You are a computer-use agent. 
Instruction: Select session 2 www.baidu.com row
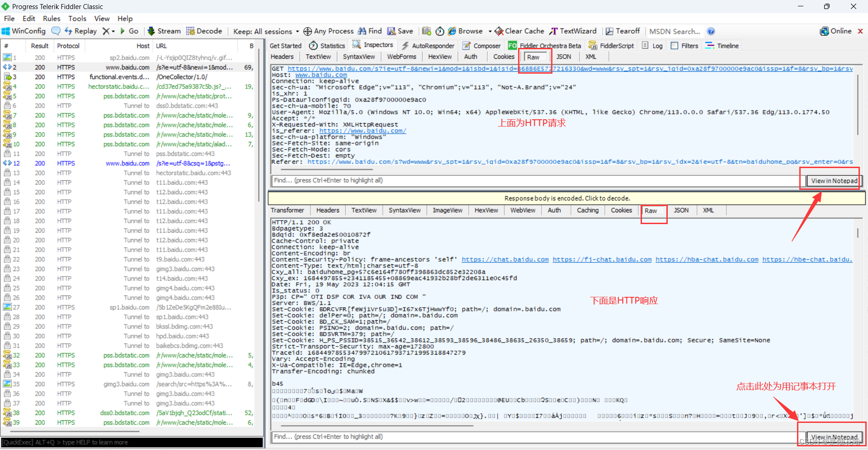[x=128, y=67]
